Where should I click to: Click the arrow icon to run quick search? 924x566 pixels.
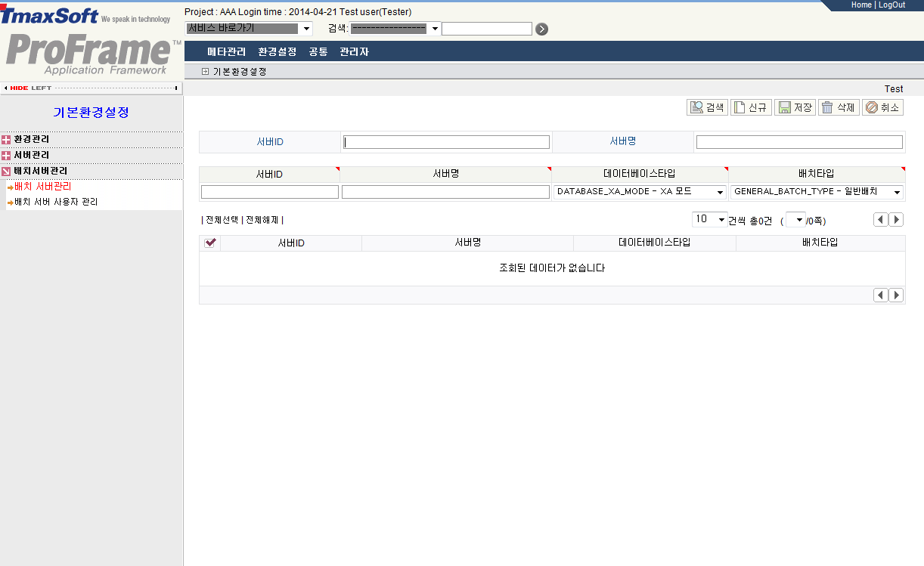[541, 28]
